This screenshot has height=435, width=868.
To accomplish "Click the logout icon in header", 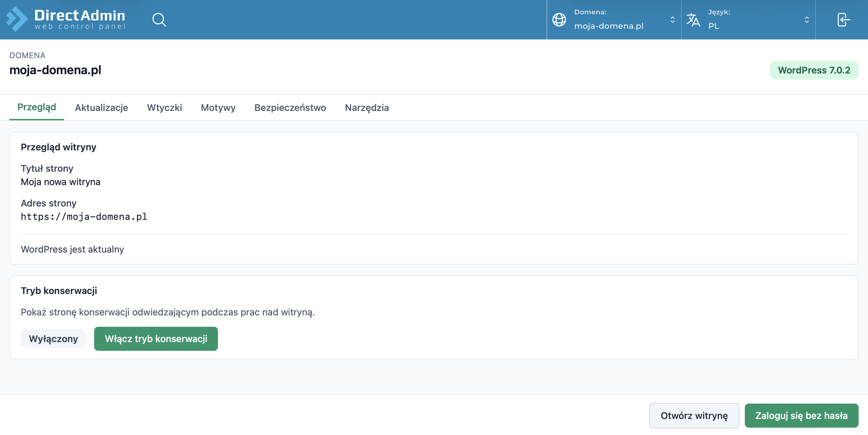I will click(x=843, y=20).
